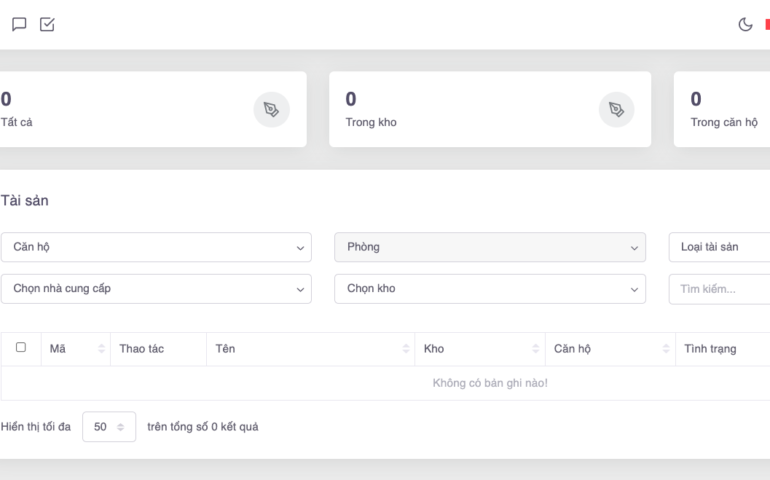Screen dimensions: 770x480
Task: Expand the Chọn nhà cung cấp dropdown
Action: click(155, 288)
